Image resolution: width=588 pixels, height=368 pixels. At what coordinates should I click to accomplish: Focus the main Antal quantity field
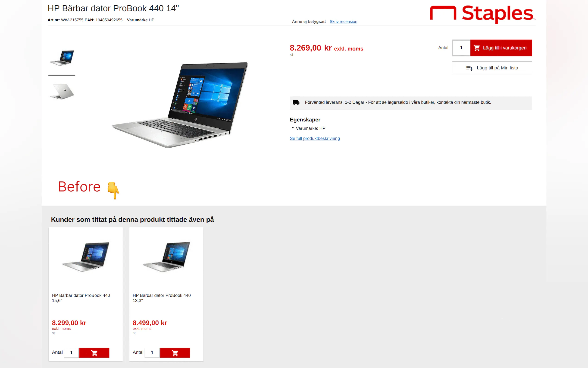pyautogui.click(x=461, y=48)
